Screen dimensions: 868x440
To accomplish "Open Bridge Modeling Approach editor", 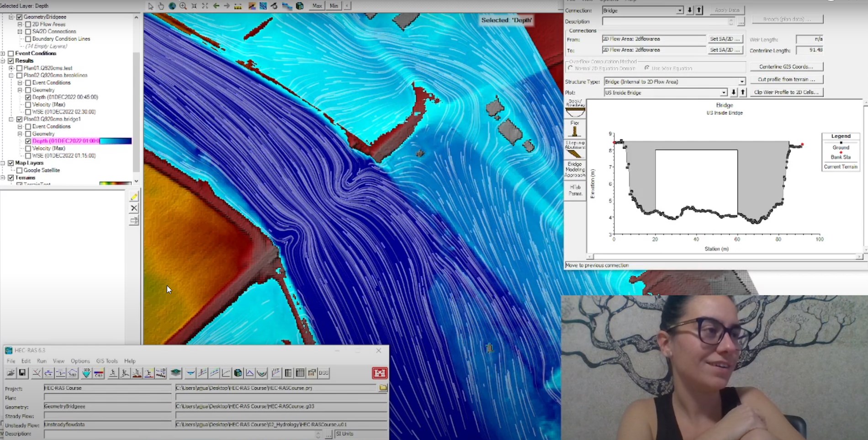I will [x=575, y=169].
